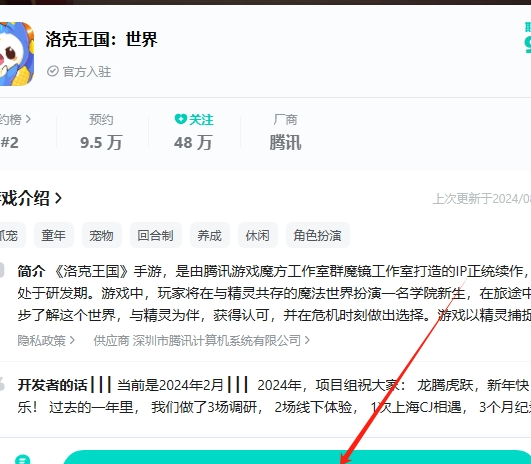Viewport: 531px width, 464px height.
Task: Expand the 游戏介绍 section chevron
Action: click(x=58, y=198)
